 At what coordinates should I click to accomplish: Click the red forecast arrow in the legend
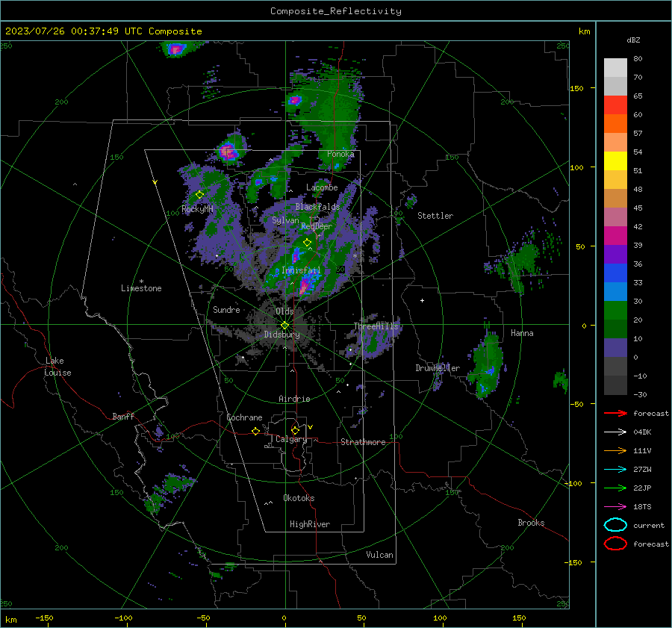(615, 413)
